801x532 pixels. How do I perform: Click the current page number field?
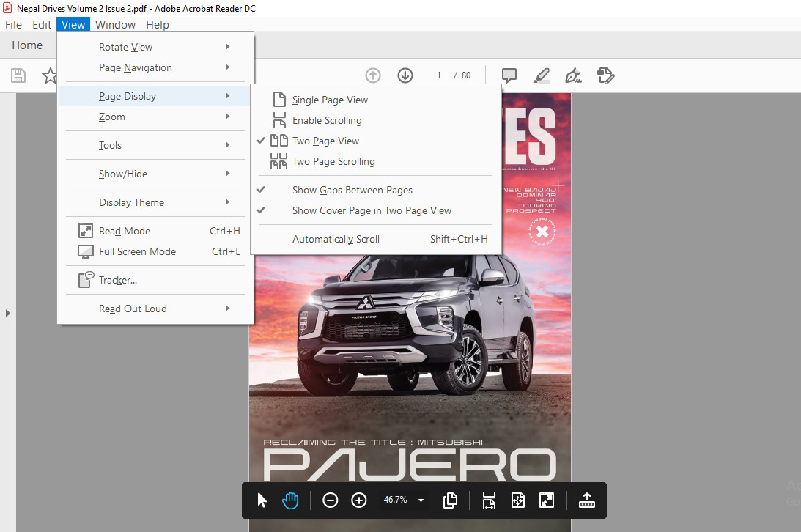438,75
